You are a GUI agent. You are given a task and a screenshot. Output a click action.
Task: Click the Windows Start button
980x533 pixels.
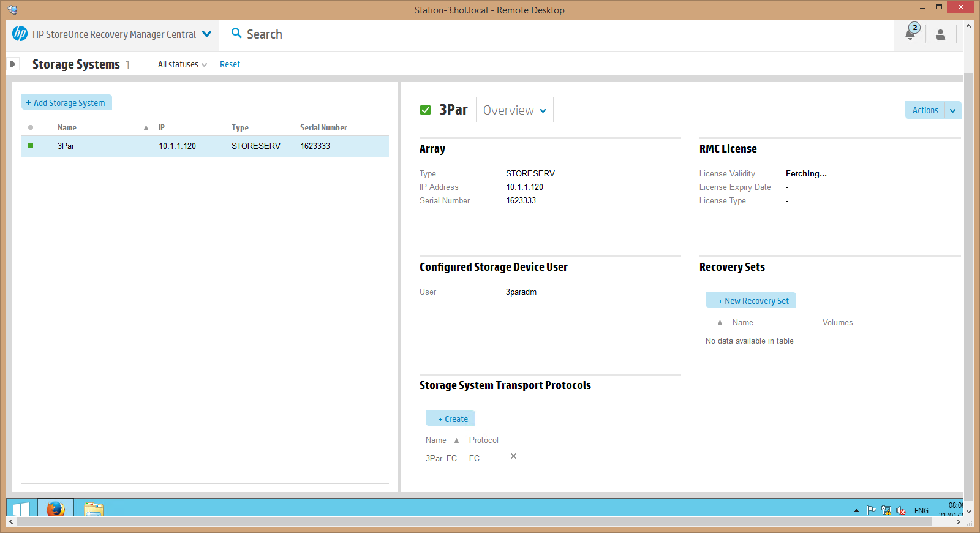(x=21, y=508)
